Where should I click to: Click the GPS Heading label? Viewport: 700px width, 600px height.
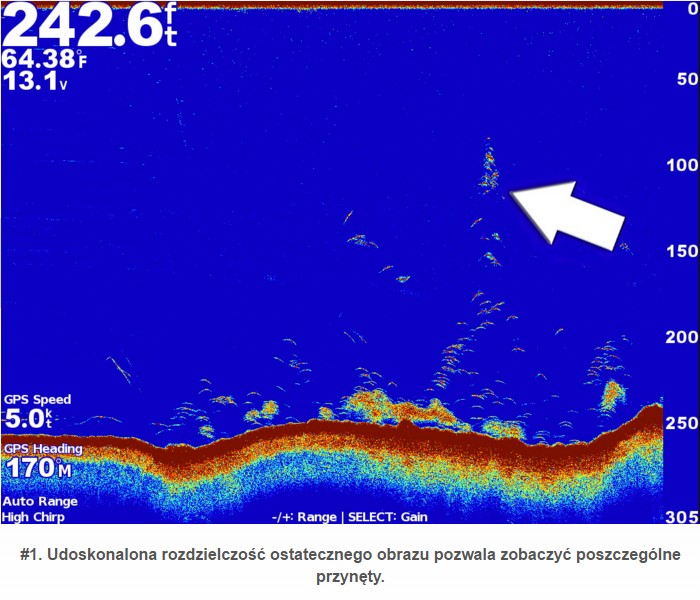coord(42,449)
